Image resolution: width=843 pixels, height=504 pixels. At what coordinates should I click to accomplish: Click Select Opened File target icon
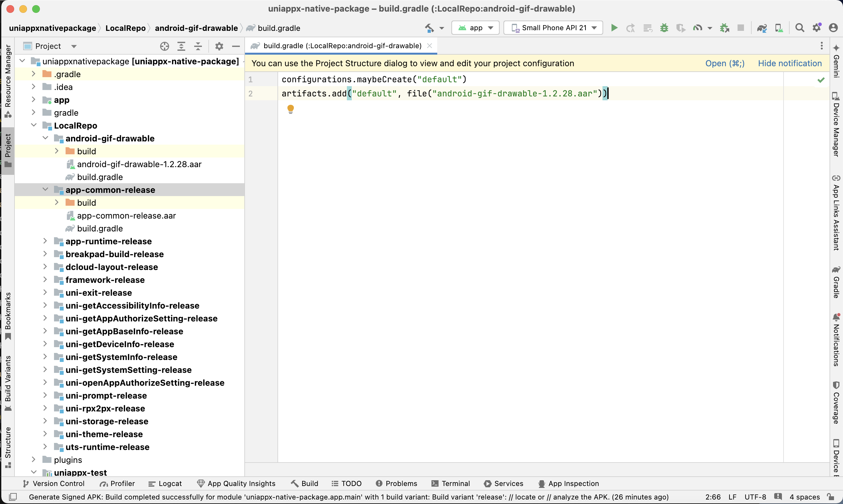[165, 46]
